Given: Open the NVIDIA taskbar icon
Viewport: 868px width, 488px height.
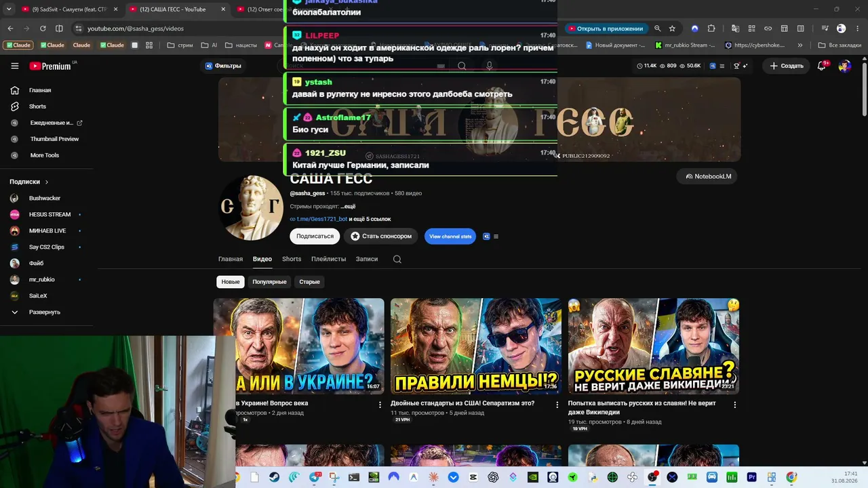Looking at the screenshot, I should coord(533,477).
